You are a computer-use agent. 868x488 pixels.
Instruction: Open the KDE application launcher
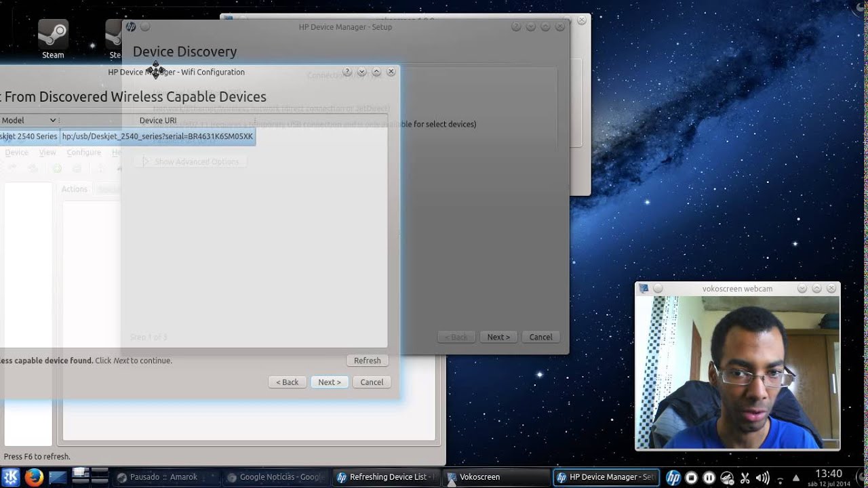[x=11, y=477]
